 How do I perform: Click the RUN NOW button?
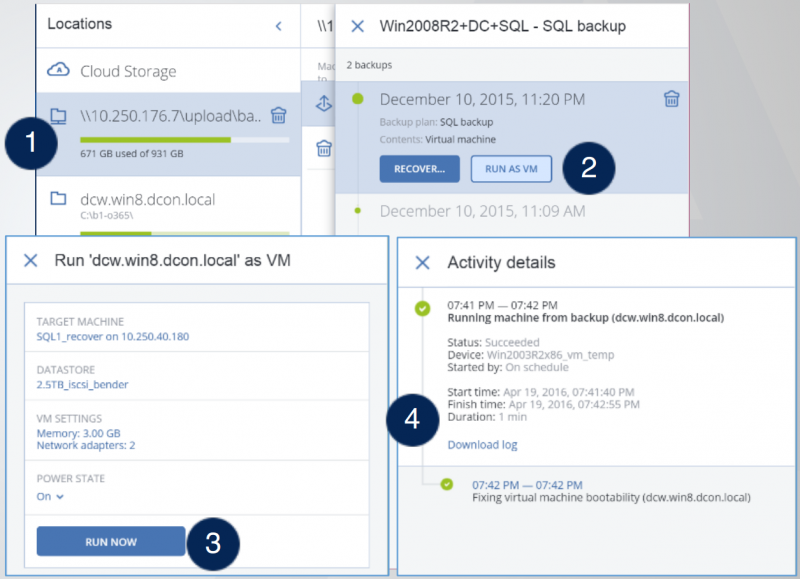[x=111, y=542]
